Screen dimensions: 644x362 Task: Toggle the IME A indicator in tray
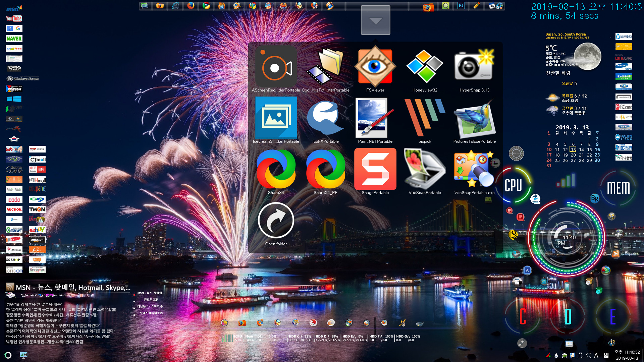(596, 355)
